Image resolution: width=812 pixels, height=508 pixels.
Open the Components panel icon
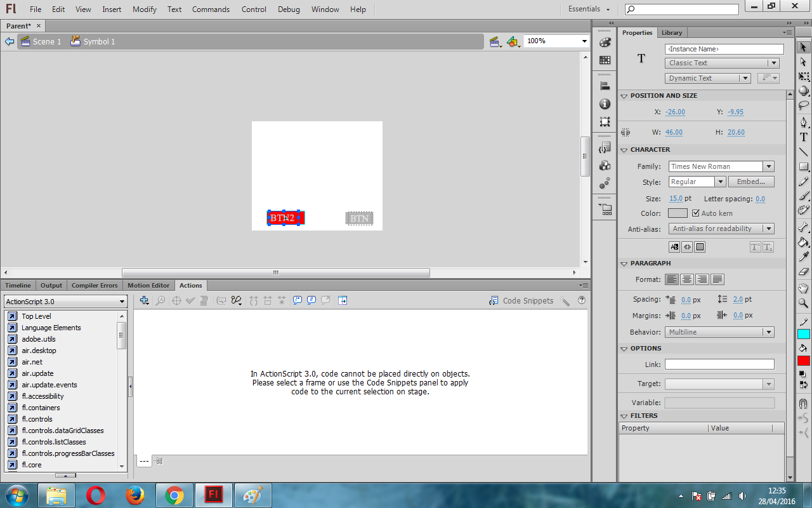click(x=605, y=164)
